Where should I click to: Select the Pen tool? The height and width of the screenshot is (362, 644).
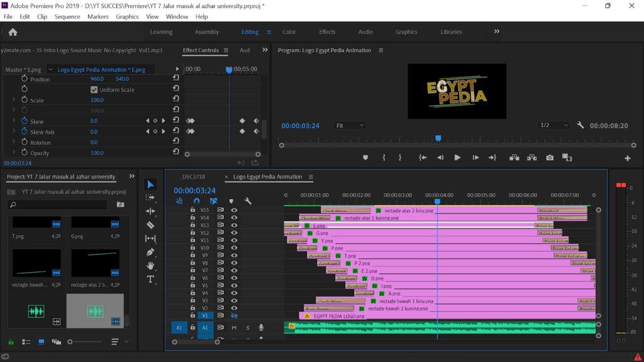coord(150,252)
